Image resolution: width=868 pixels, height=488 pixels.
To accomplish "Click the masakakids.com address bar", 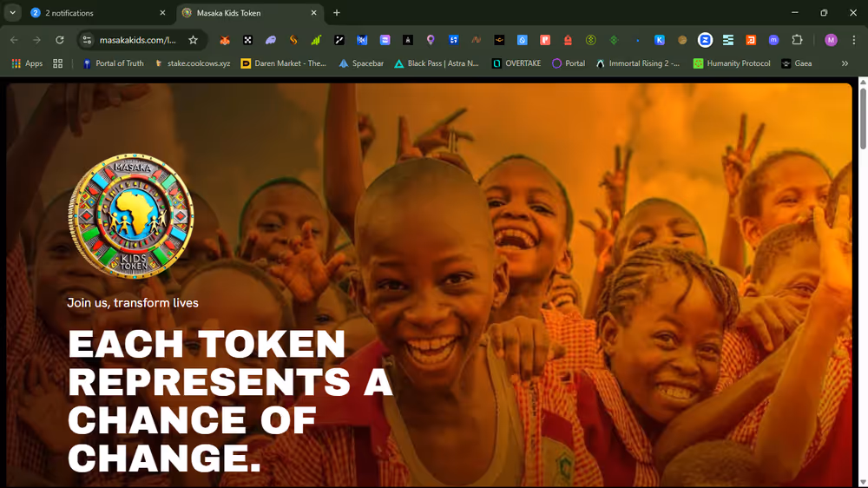I will pyautogui.click(x=137, y=40).
